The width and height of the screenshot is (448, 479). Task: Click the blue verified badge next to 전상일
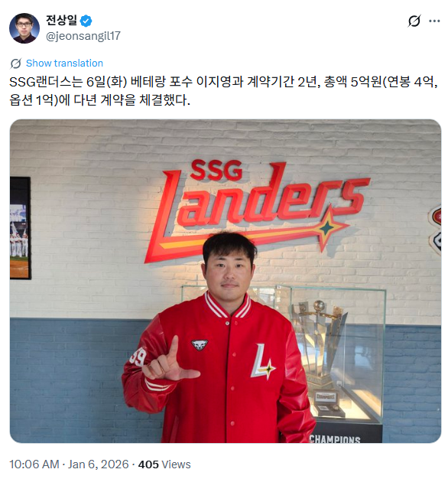[86, 21]
